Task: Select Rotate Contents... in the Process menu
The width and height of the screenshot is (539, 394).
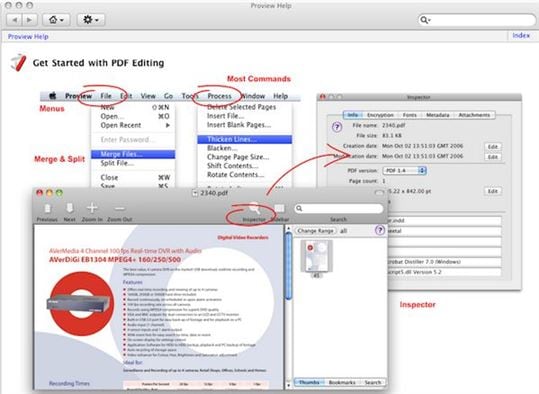Action: click(245, 175)
